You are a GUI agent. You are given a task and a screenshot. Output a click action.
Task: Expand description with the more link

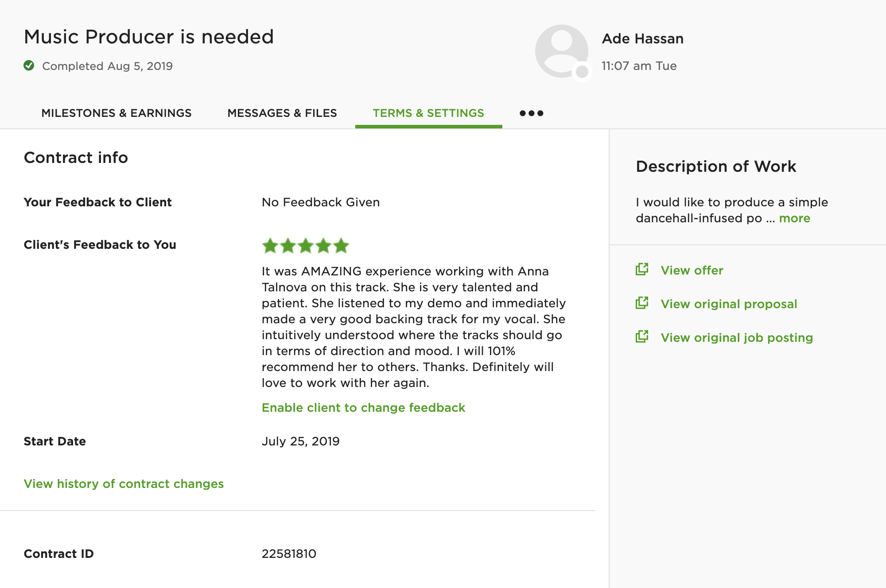[794, 218]
